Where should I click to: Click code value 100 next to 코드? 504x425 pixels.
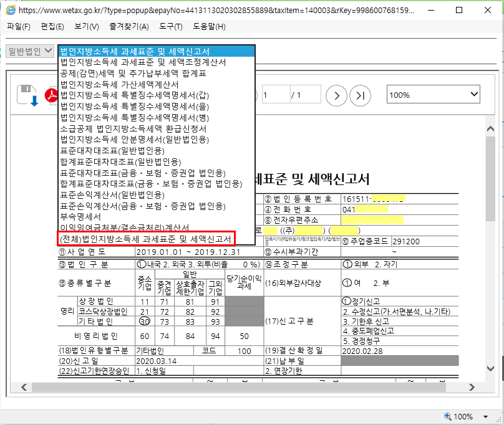tap(245, 351)
